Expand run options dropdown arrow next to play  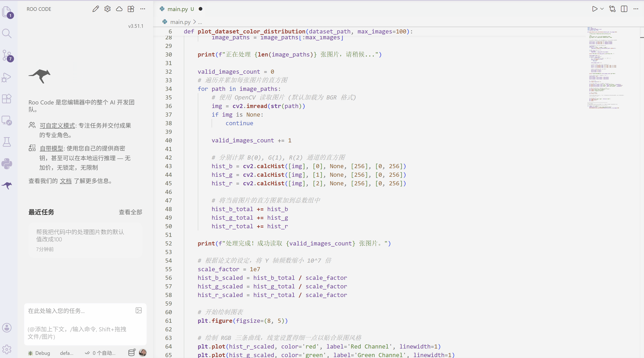pos(602,9)
